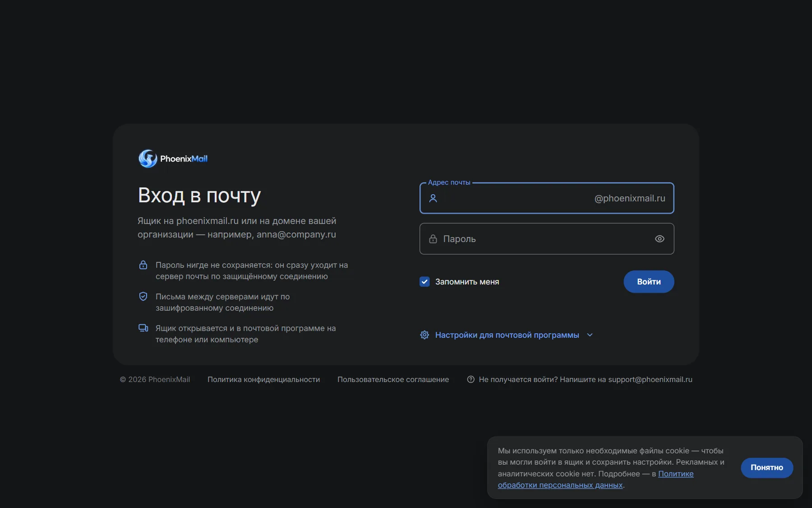Click the shield icon beside the encrypted letters note

click(x=143, y=297)
